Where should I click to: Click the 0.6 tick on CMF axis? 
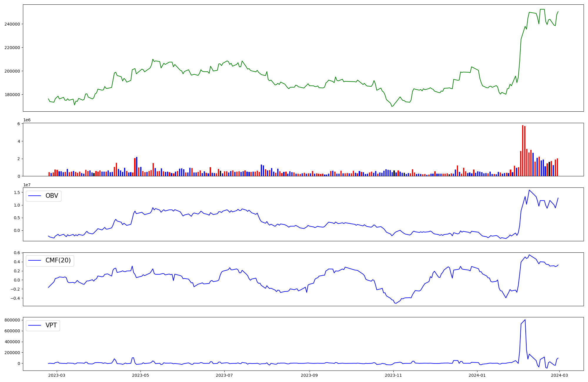[x=17, y=253]
